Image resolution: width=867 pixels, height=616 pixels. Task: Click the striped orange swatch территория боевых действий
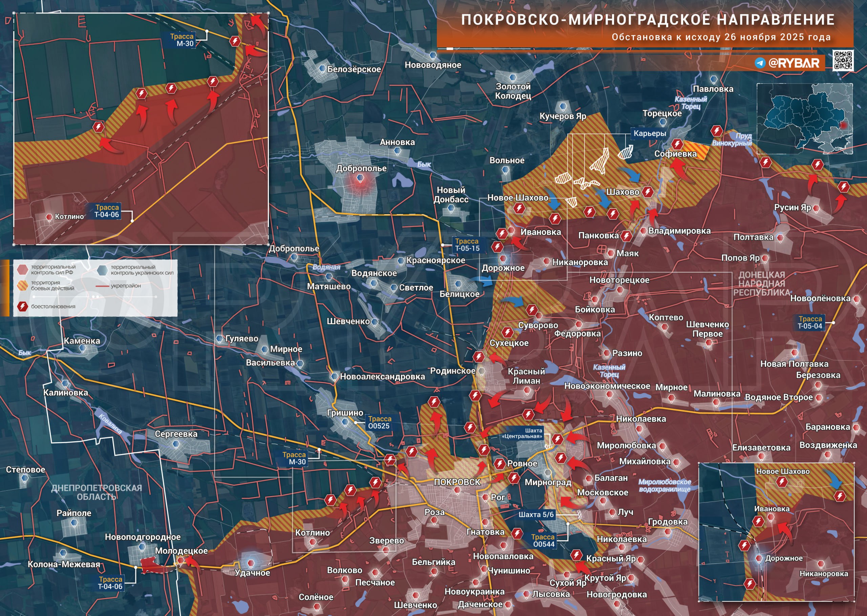pos(23,285)
